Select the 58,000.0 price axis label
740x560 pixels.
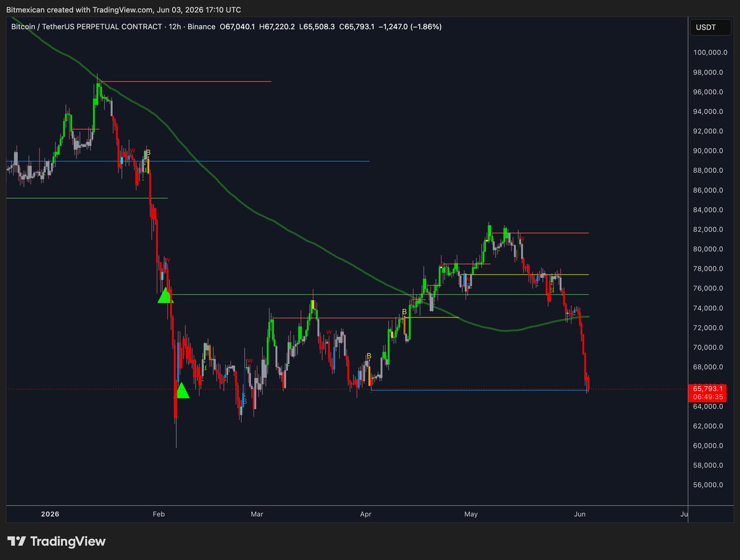pos(709,466)
